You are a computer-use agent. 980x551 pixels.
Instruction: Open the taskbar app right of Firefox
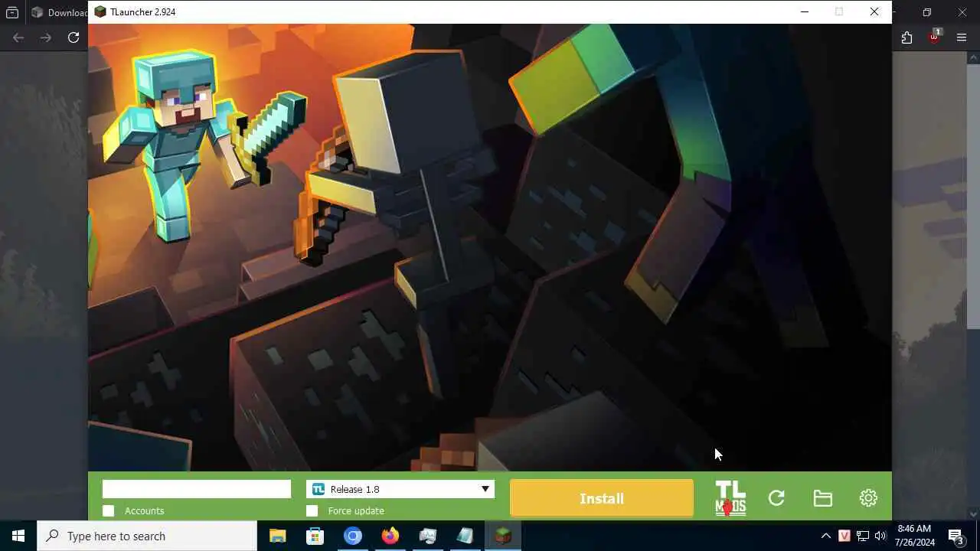[x=427, y=536]
